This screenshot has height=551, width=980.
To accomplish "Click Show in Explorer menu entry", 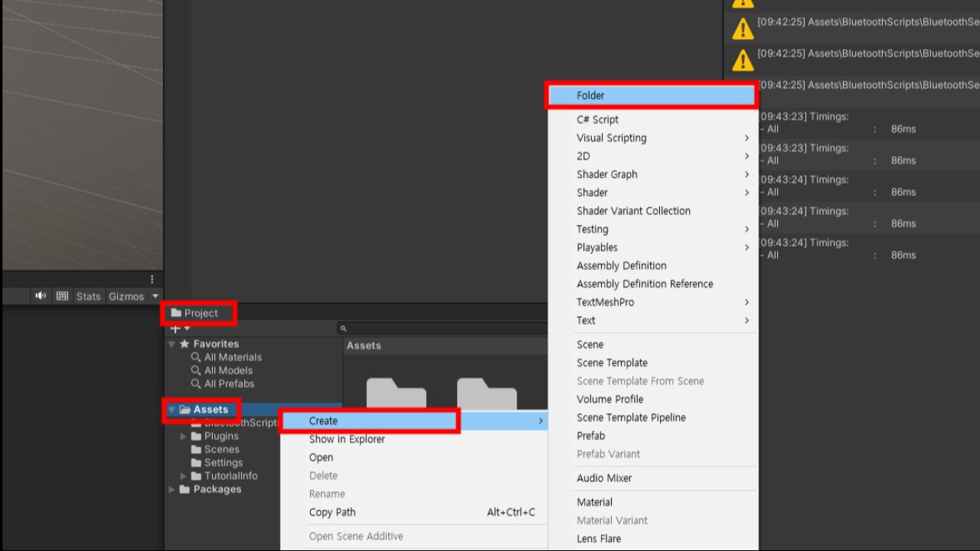I will 347,439.
